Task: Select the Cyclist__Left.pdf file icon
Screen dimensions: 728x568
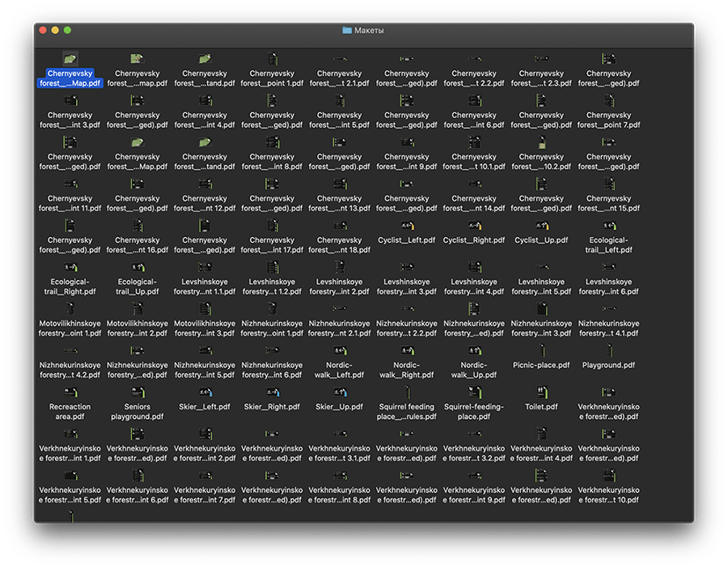Action: point(407,226)
